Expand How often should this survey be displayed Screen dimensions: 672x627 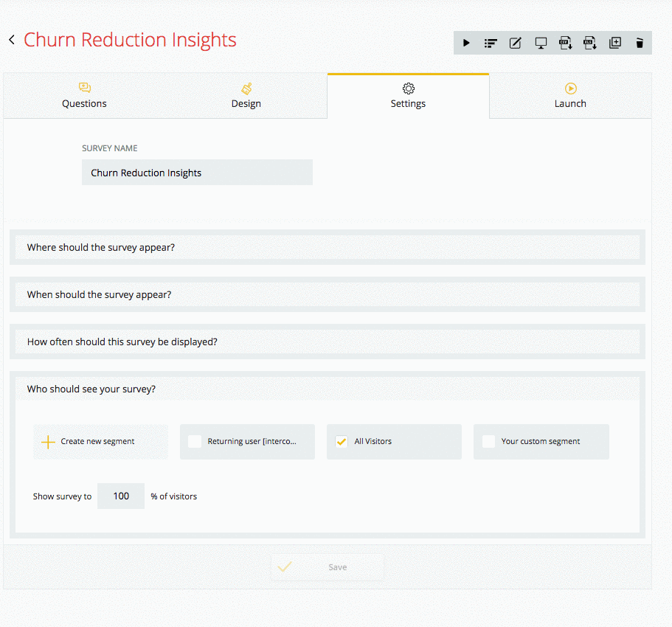coord(328,342)
